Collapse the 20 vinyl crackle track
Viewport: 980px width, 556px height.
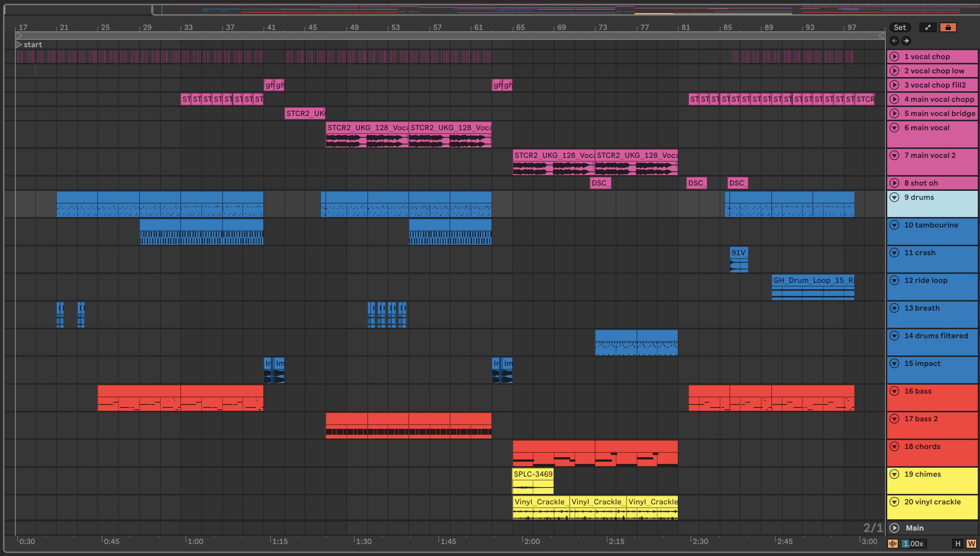[x=894, y=502]
